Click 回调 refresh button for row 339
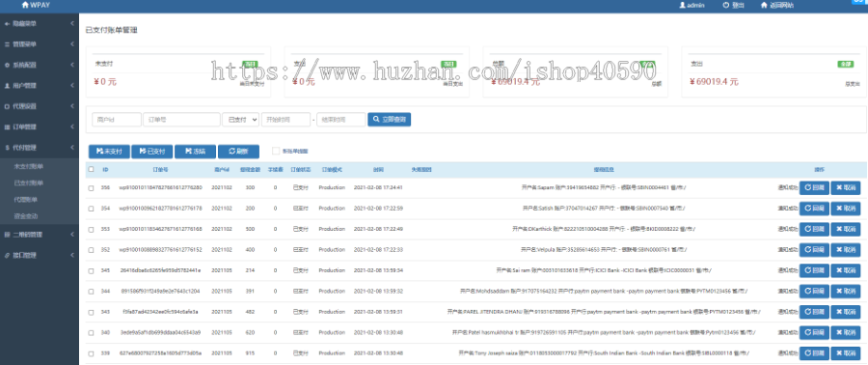The height and width of the screenshot is (365, 868). pyautogui.click(x=814, y=352)
